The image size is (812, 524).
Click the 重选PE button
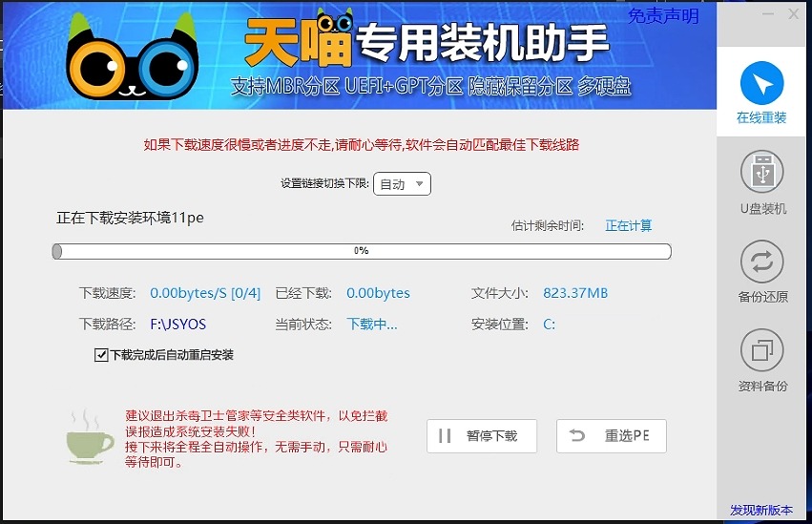click(611, 436)
